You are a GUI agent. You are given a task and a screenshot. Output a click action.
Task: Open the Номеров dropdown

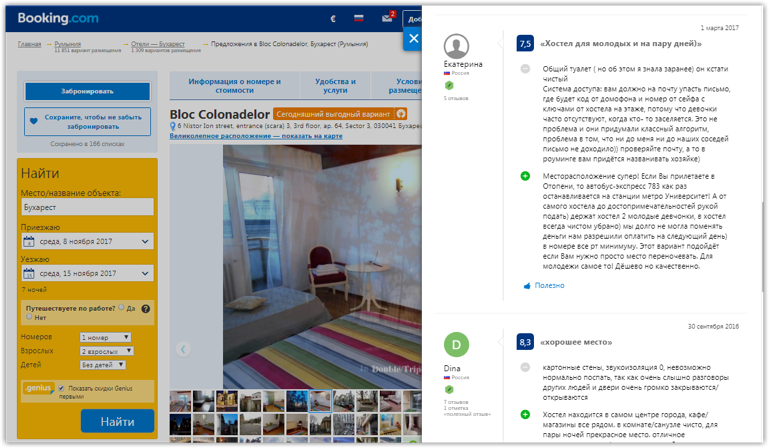[105, 338]
